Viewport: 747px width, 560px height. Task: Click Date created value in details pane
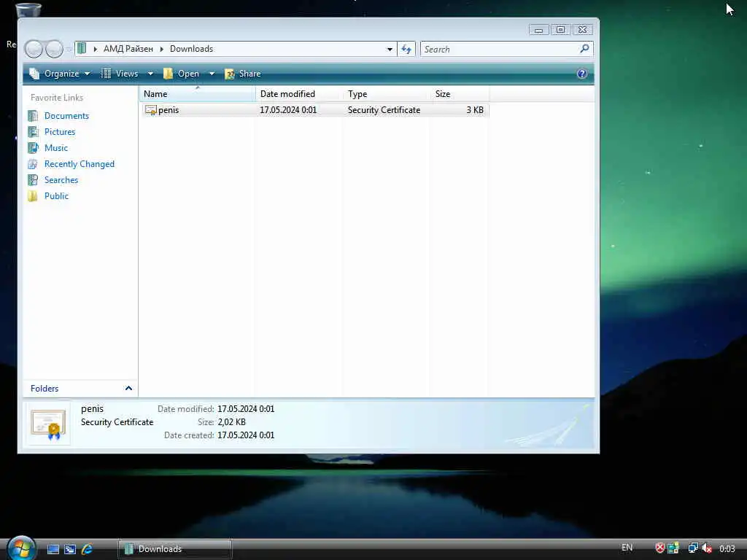[x=246, y=435]
